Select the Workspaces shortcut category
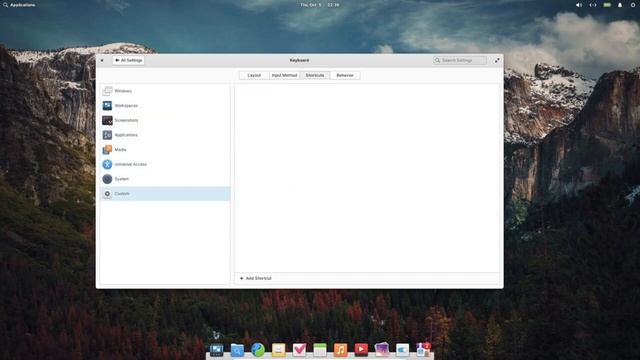This screenshot has width=640, height=360. click(x=165, y=105)
